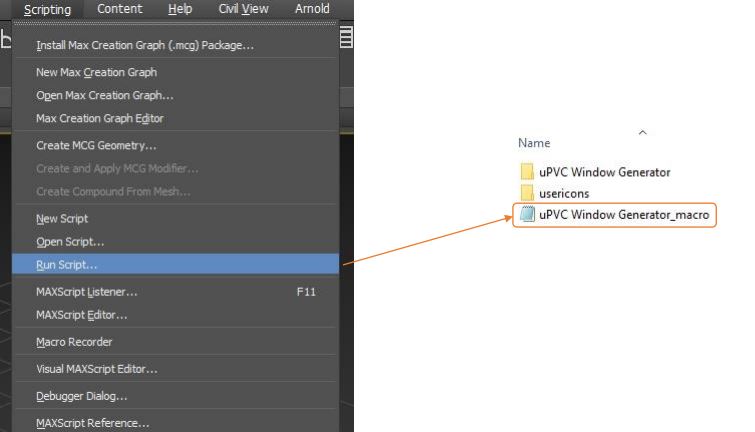Image resolution: width=755 pixels, height=432 pixels.
Task: Click the uPVC Window Generator_macro file name
Action: click(x=624, y=215)
